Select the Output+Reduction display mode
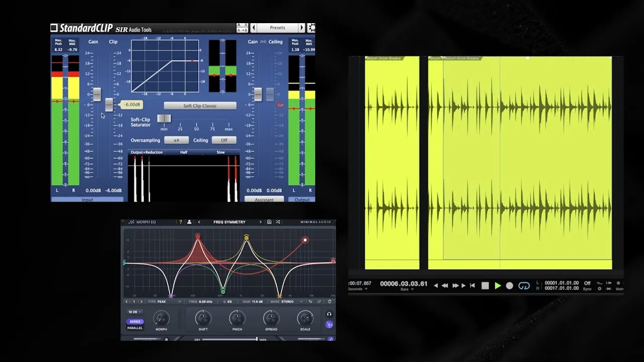Viewport: 644px width, 362px height. pyautogui.click(x=146, y=152)
